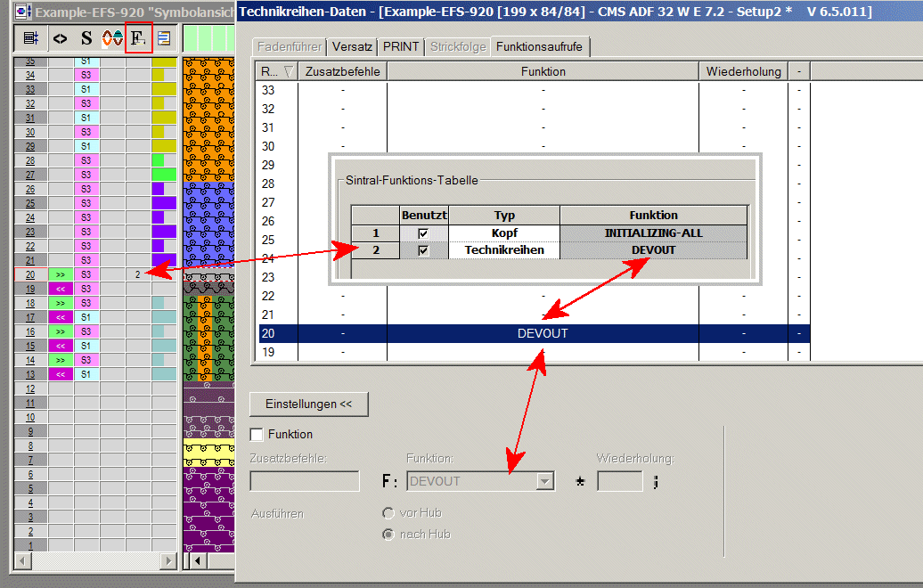Click the green '>>' marker in row 20
923x588 pixels.
coord(61,274)
